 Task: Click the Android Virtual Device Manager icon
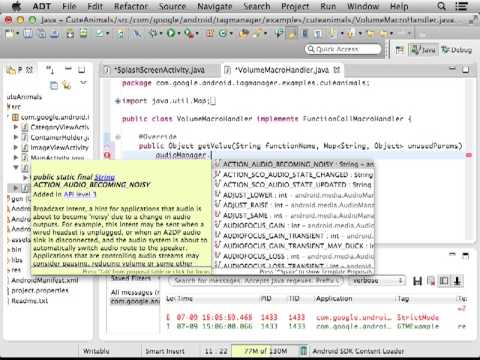pyautogui.click(x=83, y=33)
